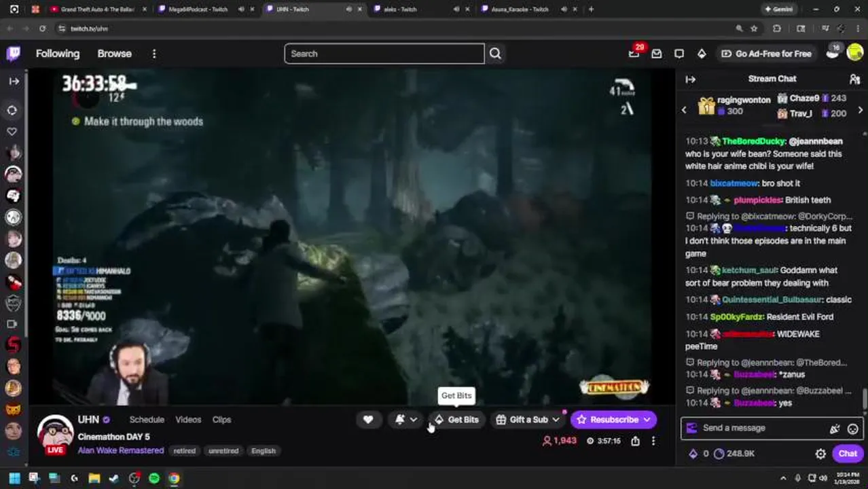Click the browser reload button

click(42, 29)
